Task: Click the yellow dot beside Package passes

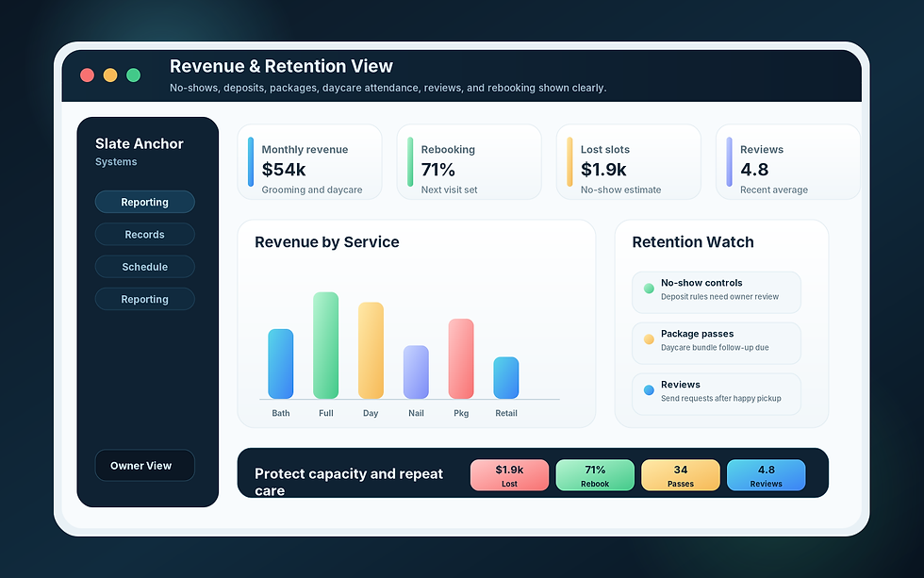Action: [x=649, y=339]
